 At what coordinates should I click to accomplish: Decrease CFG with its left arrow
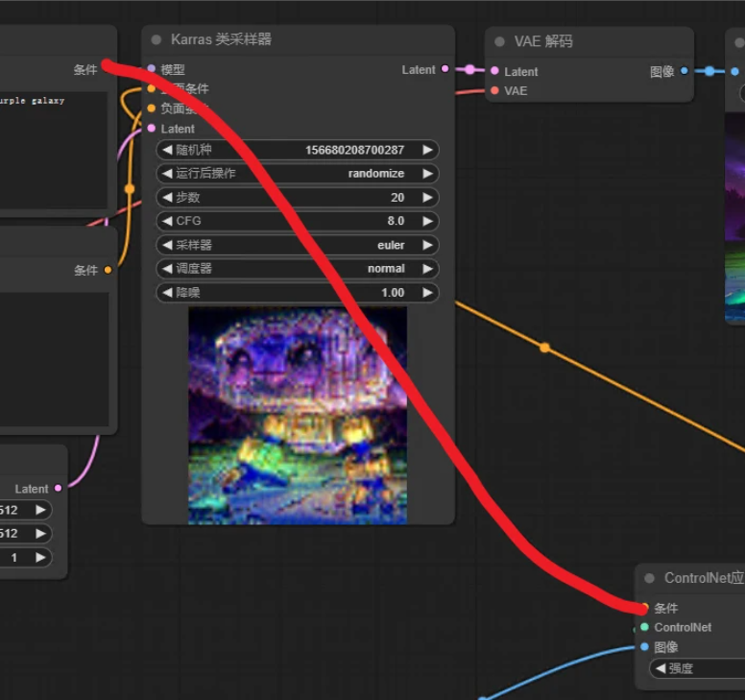[x=167, y=221]
